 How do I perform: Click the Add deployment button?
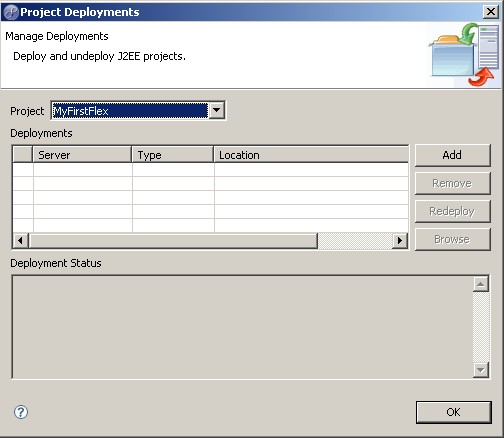[453, 155]
